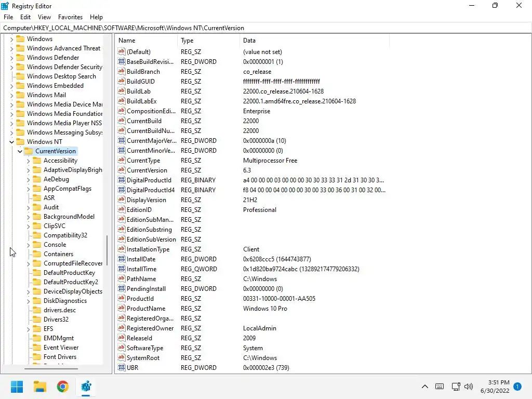The image size is (532, 399).
Task: Select the DisplayVersion value name
Action: pos(147,200)
